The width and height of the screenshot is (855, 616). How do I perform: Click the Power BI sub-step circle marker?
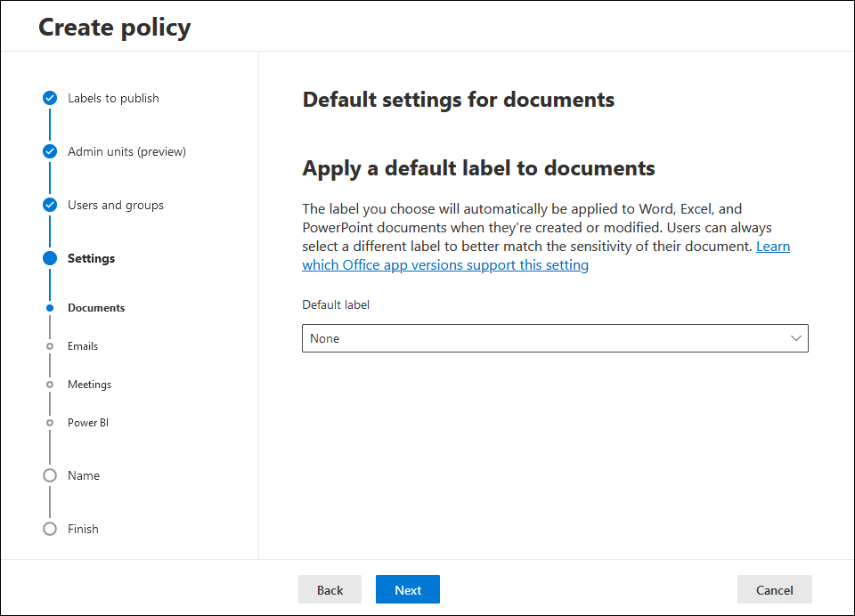(x=50, y=423)
